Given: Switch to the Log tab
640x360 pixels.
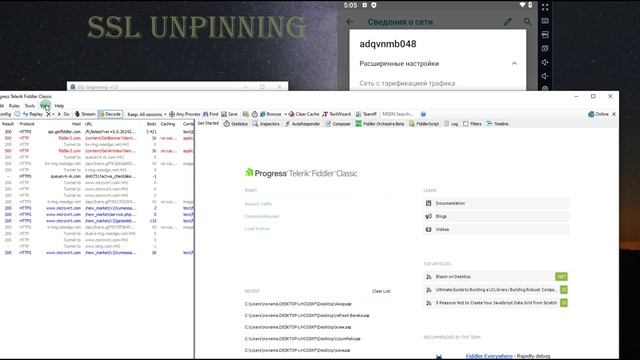Looking at the screenshot, I should coord(451,124).
